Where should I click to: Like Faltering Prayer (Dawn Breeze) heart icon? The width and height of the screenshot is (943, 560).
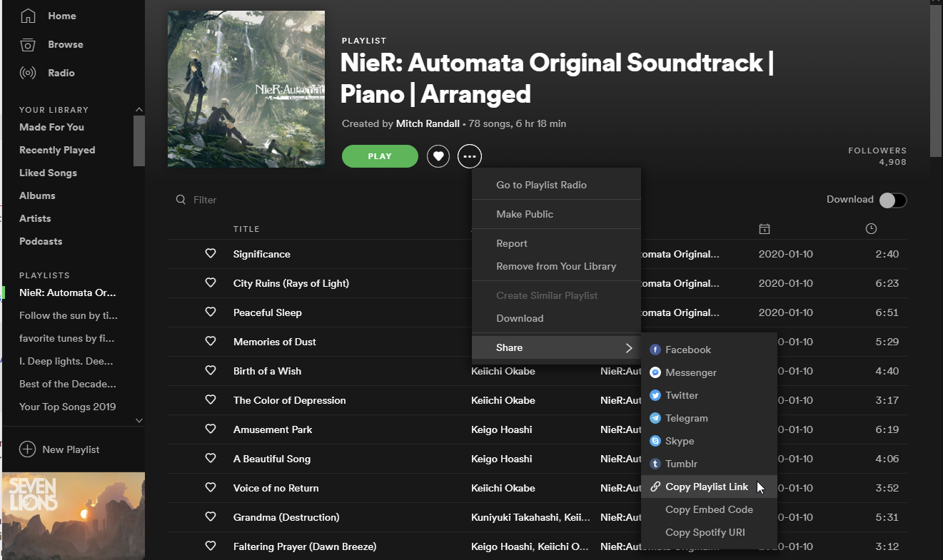click(x=211, y=546)
